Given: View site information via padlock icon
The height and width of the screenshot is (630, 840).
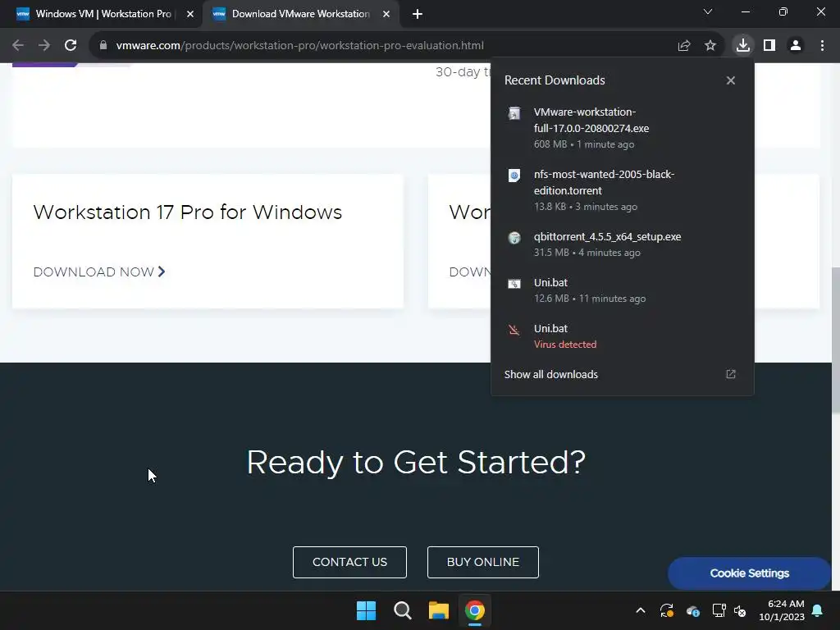Looking at the screenshot, I should 103,46.
